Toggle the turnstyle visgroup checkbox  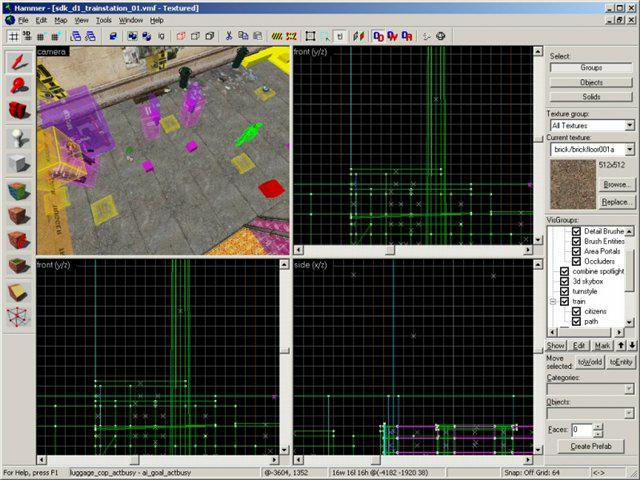565,291
